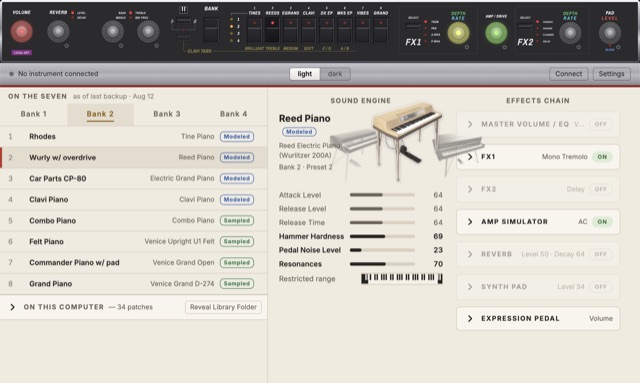The height and width of the screenshot is (383, 640).
Task: Expand the Master Volume / EQ section
Action: click(470, 124)
